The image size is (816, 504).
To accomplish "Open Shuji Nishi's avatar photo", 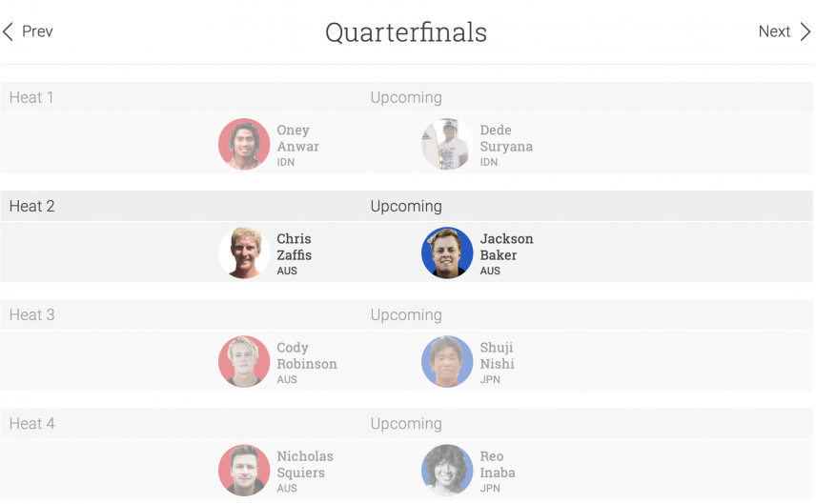I will coord(447,361).
